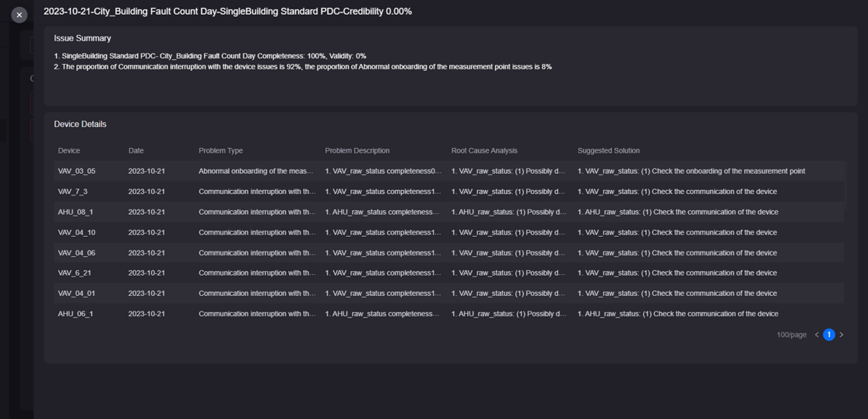The height and width of the screenshot is (419, 868).
Task: Click Abnormal onboarding problem type in first row
Action: (255, 171)
